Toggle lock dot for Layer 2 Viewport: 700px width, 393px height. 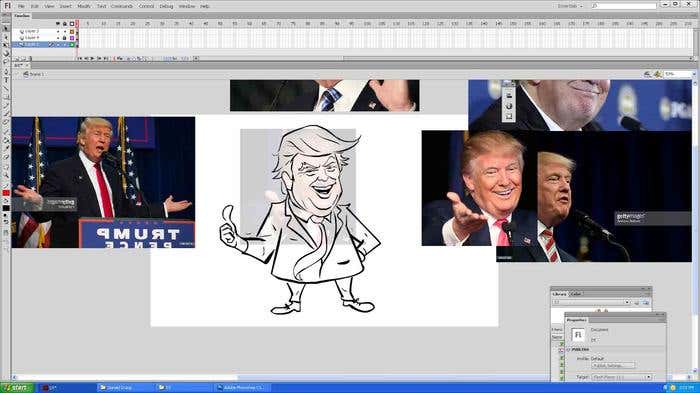click(65, 32)
